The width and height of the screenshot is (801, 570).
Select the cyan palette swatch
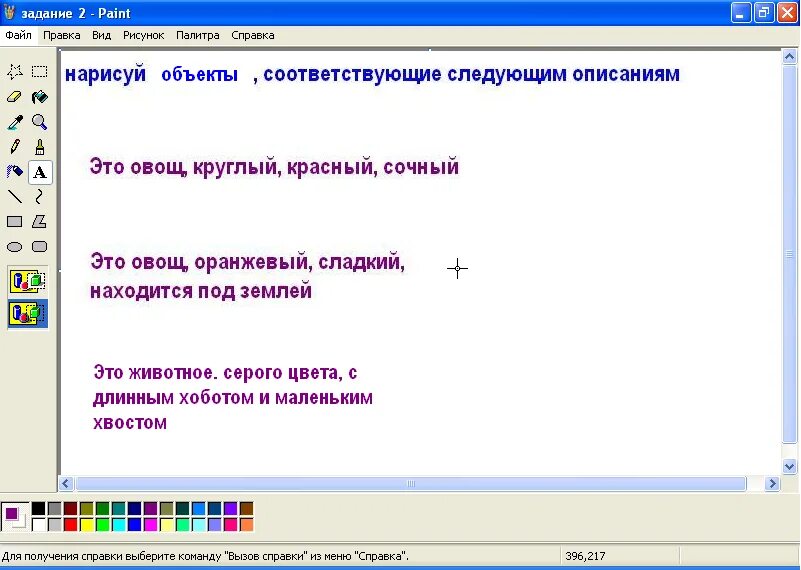119,525
